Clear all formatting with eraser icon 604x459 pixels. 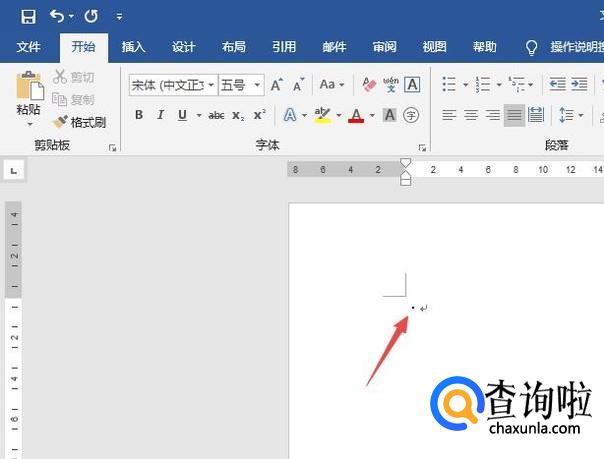tap(369, 84)
